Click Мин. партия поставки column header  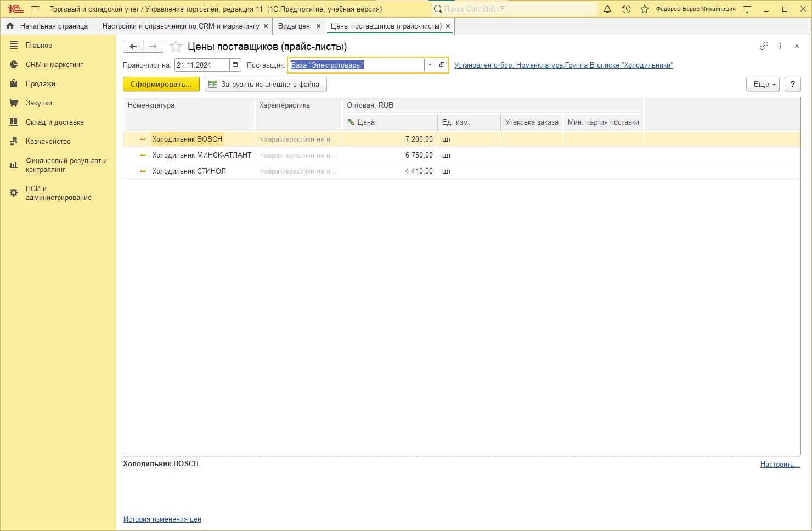(x=604, y=122)
